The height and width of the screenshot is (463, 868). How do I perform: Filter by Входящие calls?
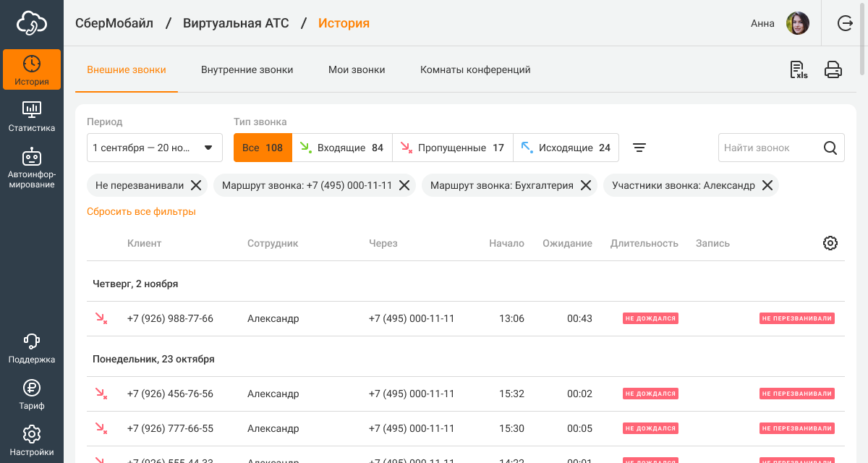(342, 148)
